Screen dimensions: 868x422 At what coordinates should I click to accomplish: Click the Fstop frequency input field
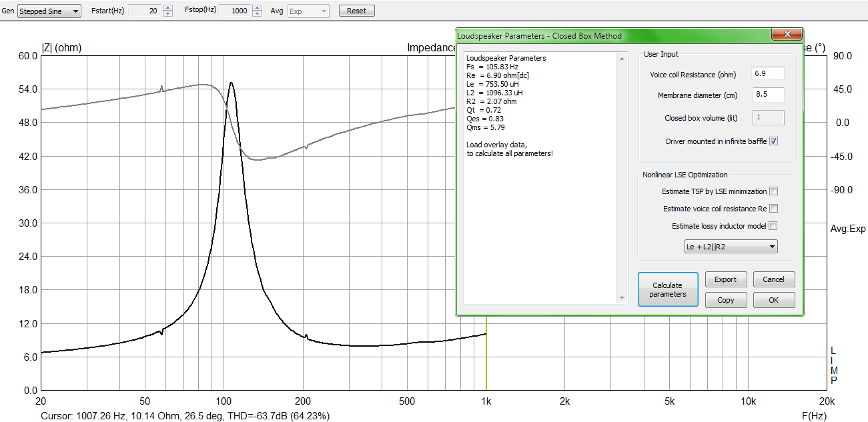click(235, 11)
